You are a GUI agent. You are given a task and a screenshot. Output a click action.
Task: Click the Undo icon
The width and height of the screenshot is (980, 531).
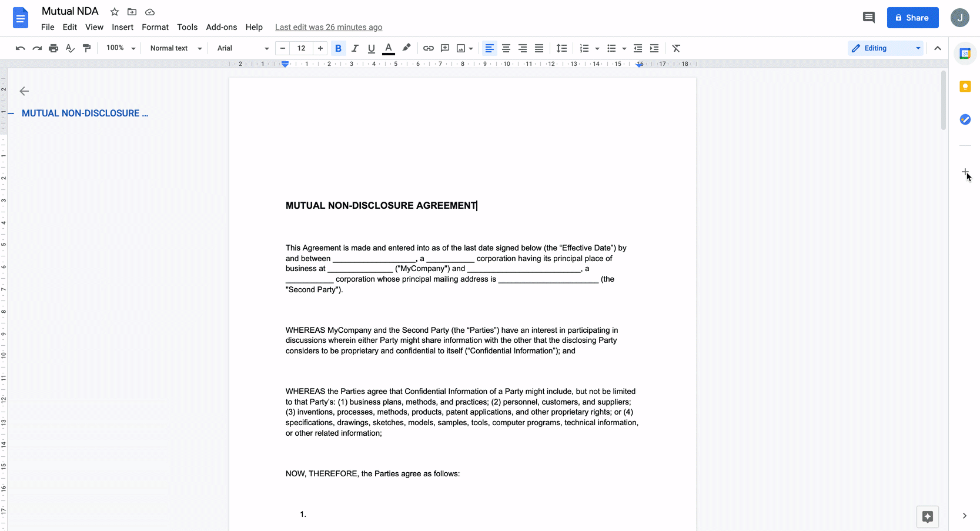(x=21, y=48)
